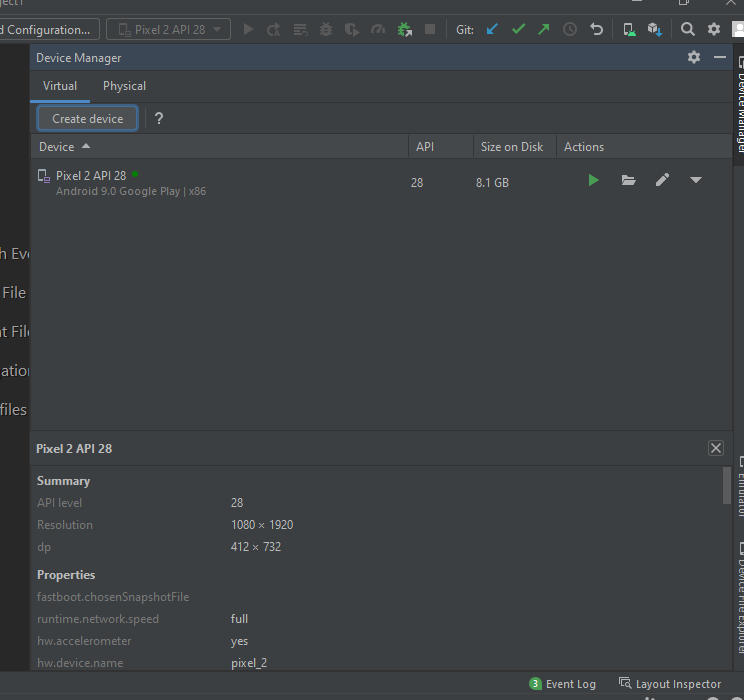
Task: Open Event Log in status bar
Action: [562, 684]
